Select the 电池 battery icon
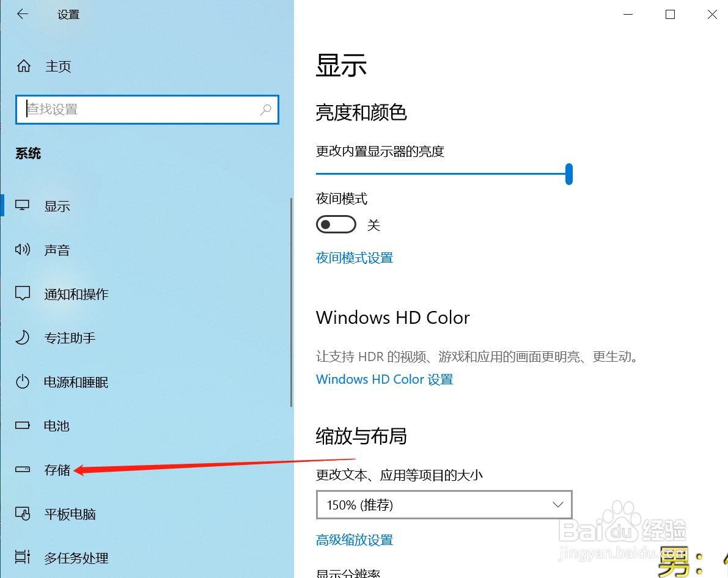Viewport: 728px width, 578px height. pyautogui.click(x=22, y=425)
